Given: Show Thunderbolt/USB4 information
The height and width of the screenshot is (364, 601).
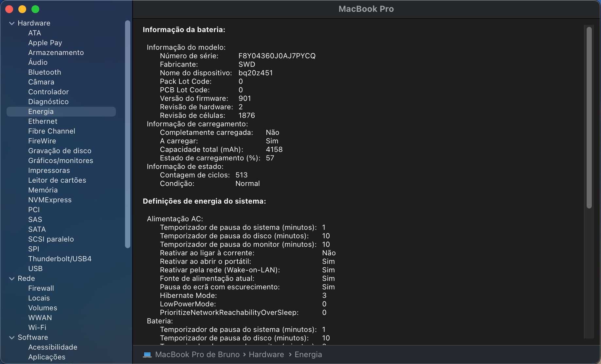Looking at the screenshot, I should (x=60, y=259).
